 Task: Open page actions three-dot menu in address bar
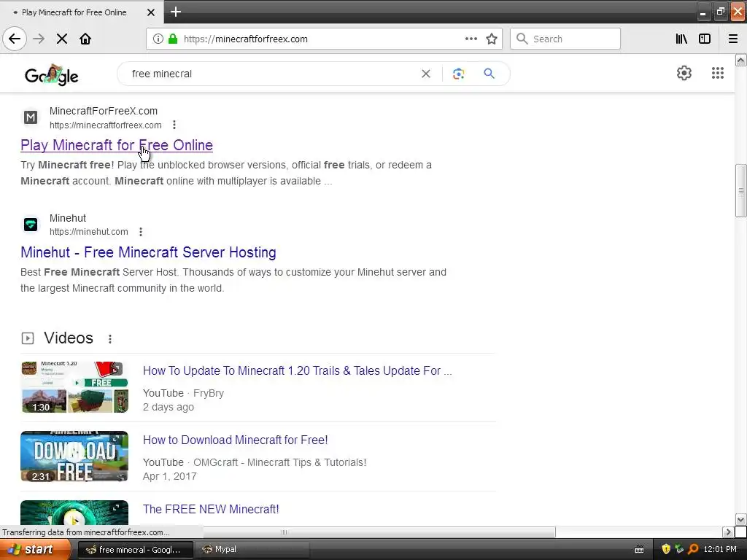tap(471, 39)
